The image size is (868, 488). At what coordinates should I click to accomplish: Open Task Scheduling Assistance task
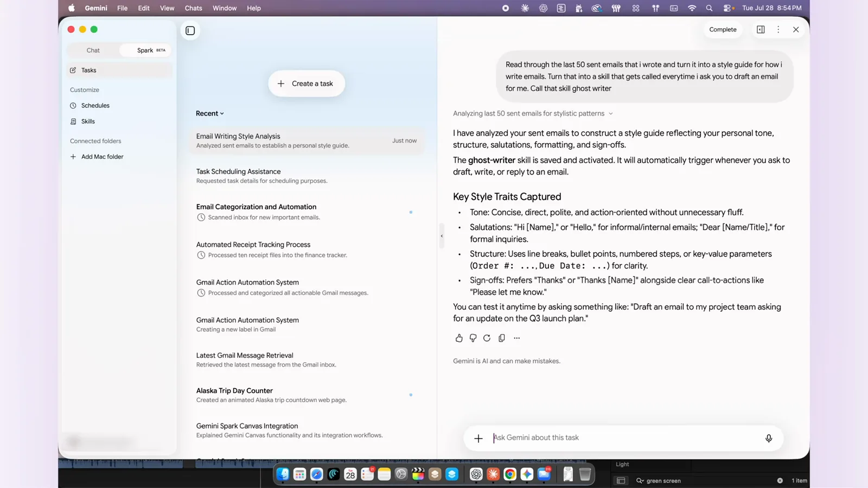(307, 176)
